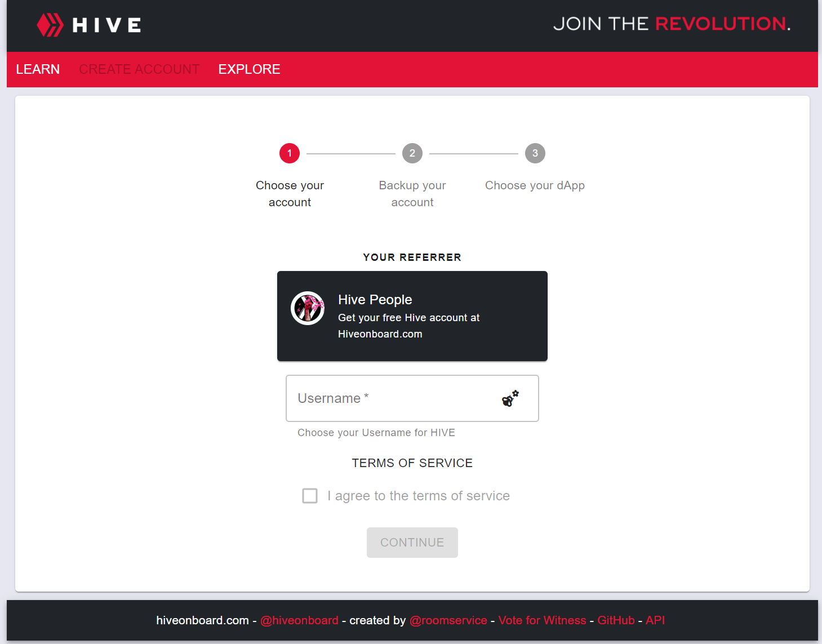This screenshot has height=644, width=822.
Task: Click the CONTINUE button
Action: pyautogui.click(x=412, y=543)
